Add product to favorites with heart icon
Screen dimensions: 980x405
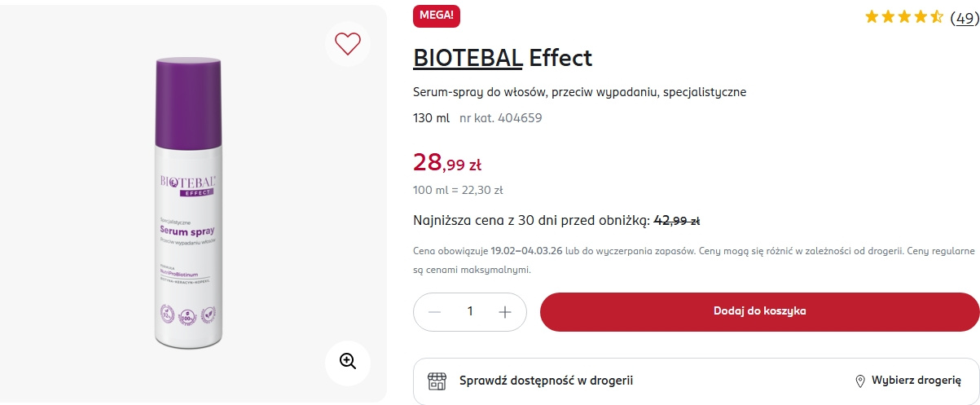348,43
